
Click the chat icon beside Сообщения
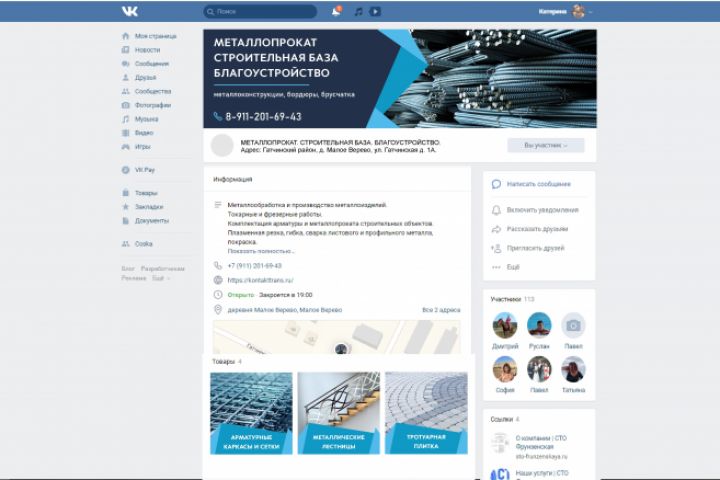(125, 63)
